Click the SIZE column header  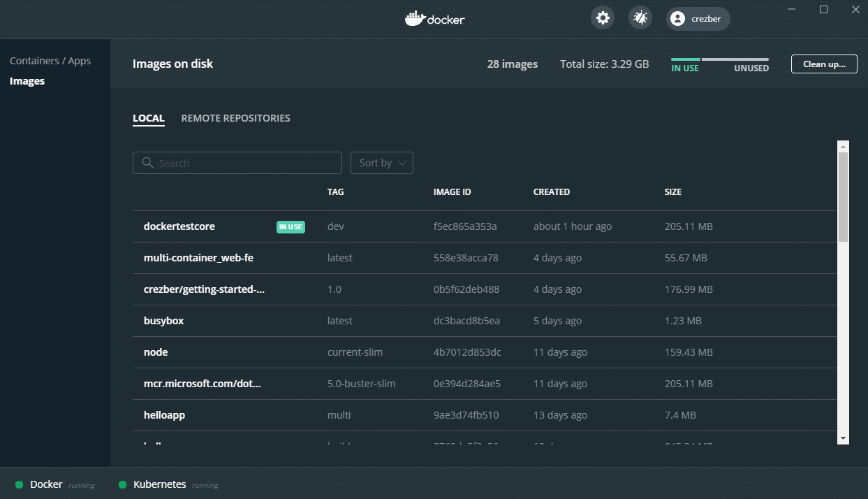click(x=673, y=191)
